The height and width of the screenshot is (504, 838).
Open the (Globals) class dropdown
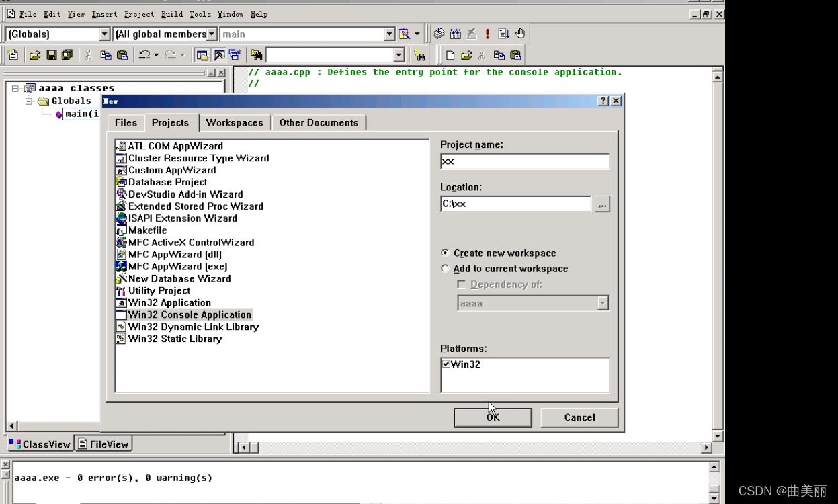point(105,34)
